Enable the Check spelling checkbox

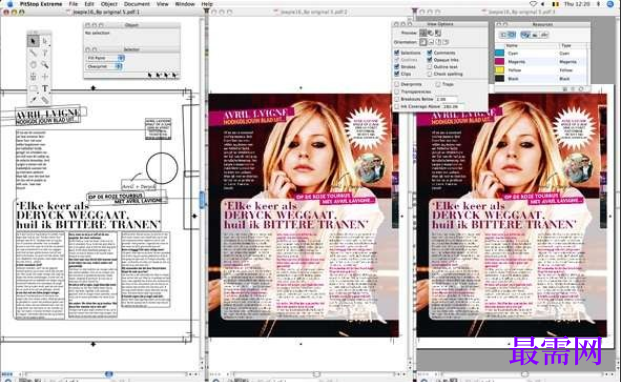pyautogui.click(x=429, y=74)
